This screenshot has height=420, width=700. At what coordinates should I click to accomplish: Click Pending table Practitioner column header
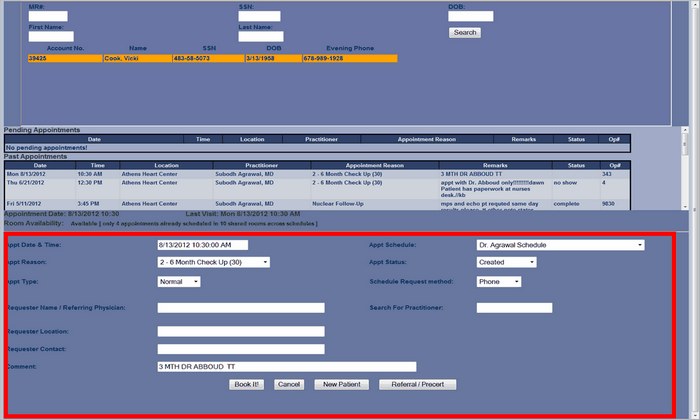[321, 139]
